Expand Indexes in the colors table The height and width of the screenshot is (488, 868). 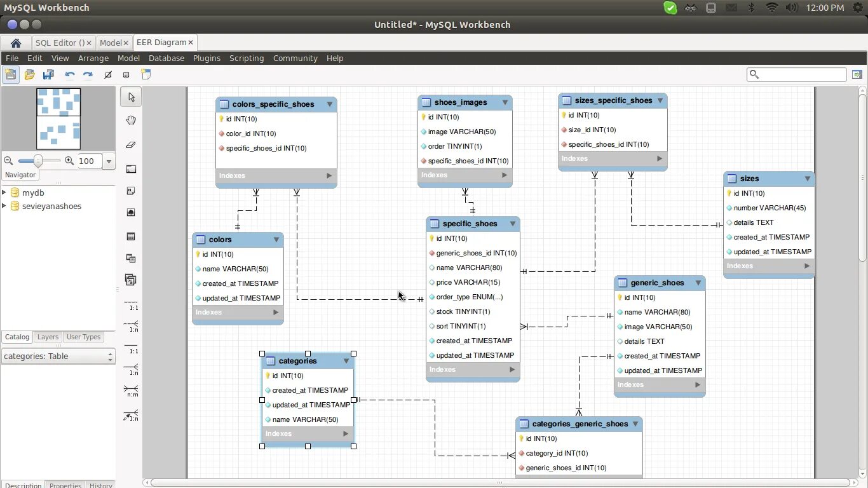click(x=276, y=312)
